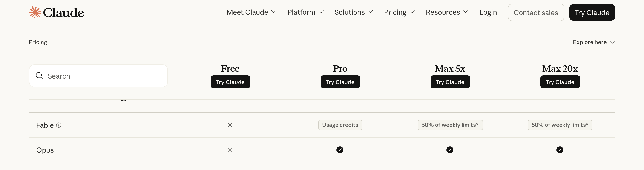644x170 pixels.
Task: Click the X icon in Opus Free column
Action: pyautogui.click(x=230, y=150)
